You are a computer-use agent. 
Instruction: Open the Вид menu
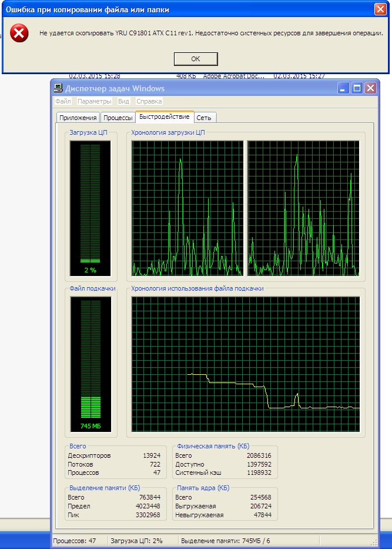click(123, 101)
